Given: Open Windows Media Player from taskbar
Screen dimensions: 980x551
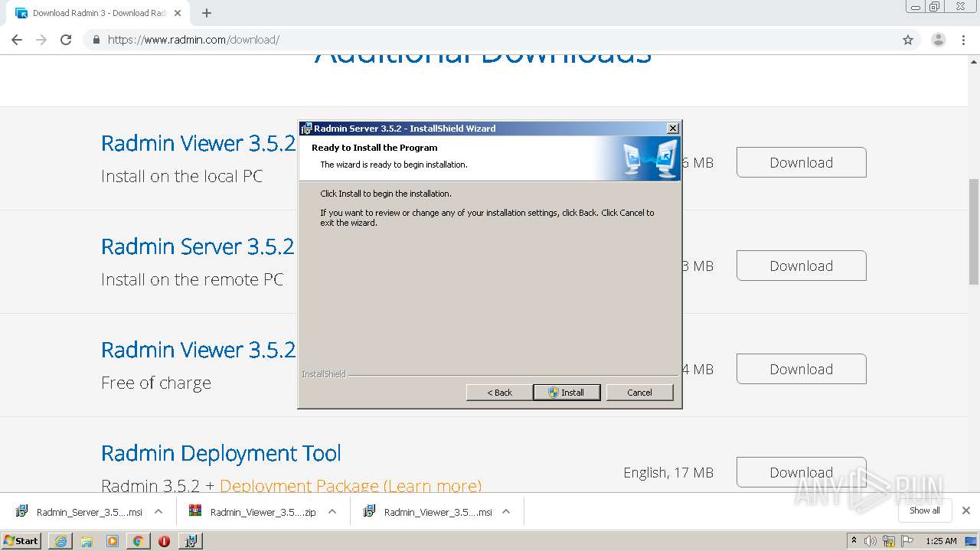Looking at the screenshot, I should click(x=113, y=540).
